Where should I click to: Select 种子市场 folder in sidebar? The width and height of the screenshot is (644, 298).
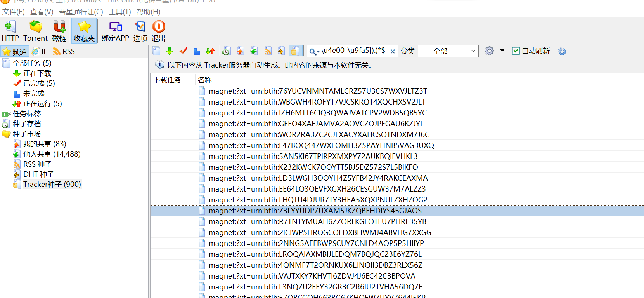[27, 134]
